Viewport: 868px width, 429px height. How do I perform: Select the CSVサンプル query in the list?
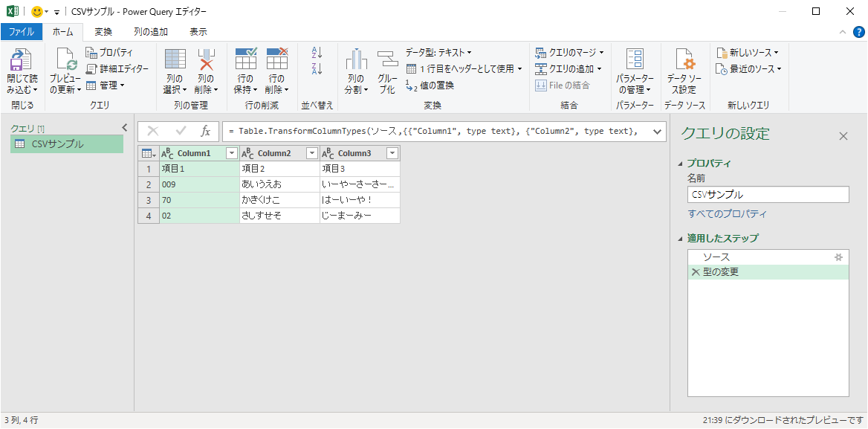click(x=66, y=144)
